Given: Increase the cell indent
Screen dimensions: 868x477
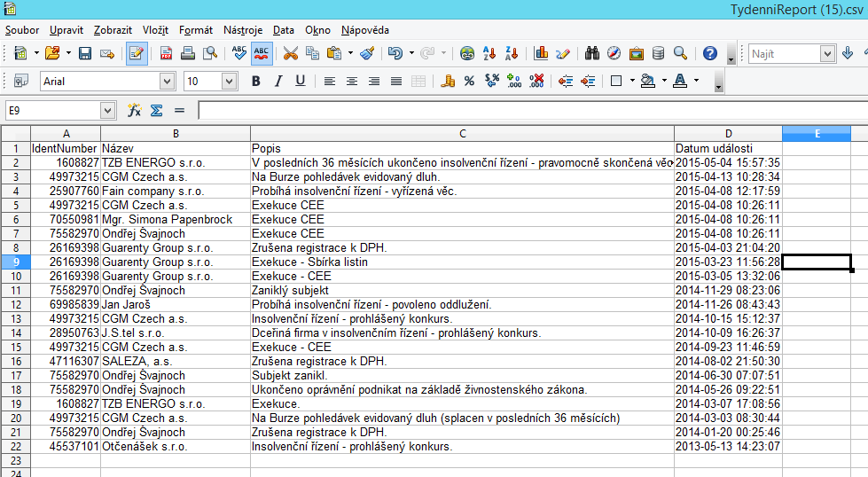Looking at the screenshot, I should 587,82.
